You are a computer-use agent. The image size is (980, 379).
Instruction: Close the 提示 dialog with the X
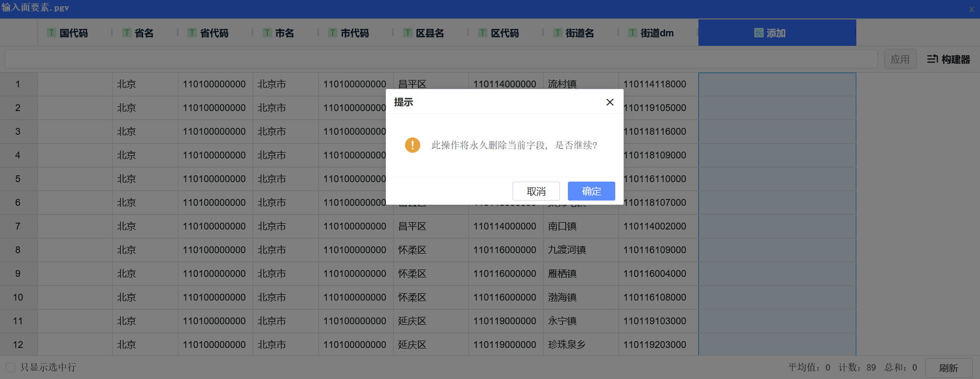click(x=609, y=102)
